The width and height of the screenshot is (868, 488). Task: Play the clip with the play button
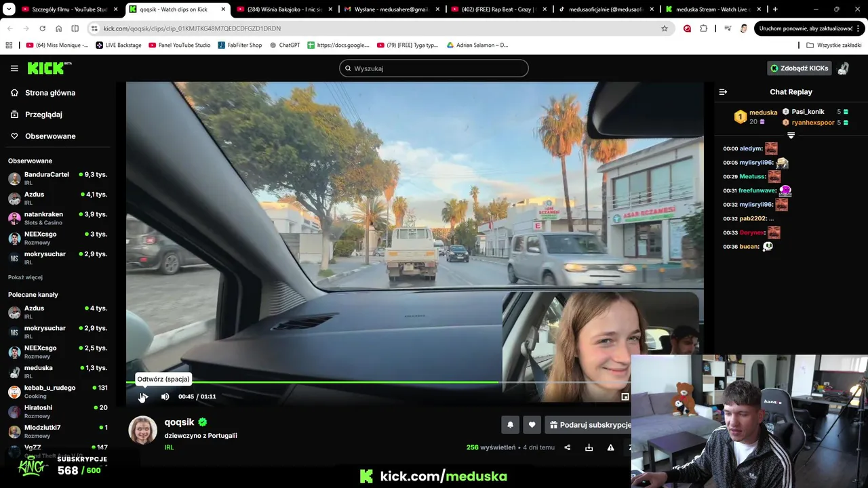click(x=144, y=396)
